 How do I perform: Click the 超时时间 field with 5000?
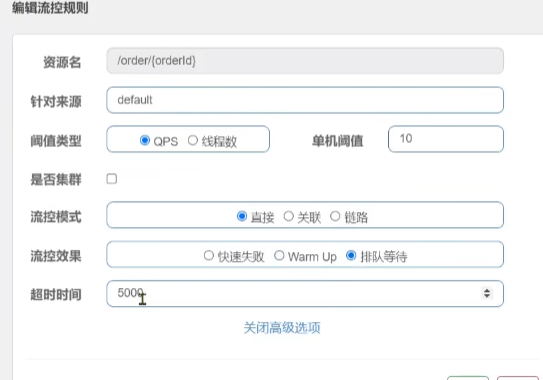[x=305, y=293]
